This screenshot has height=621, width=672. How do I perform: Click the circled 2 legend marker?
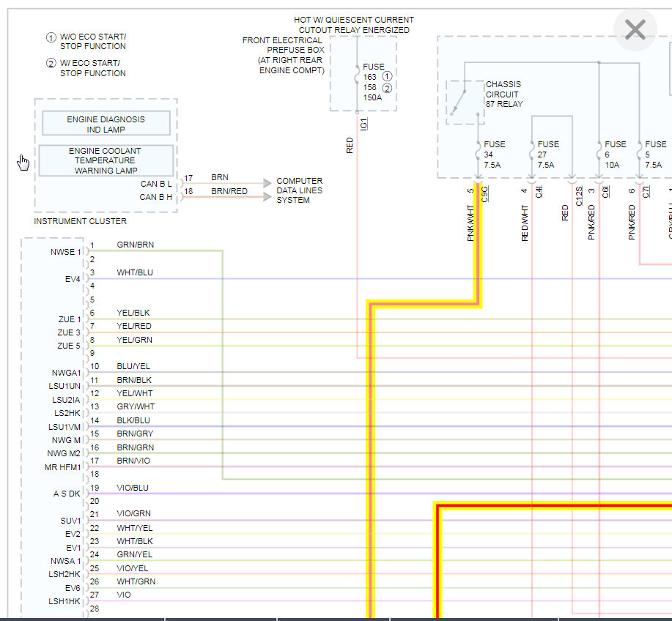(51, 64)
